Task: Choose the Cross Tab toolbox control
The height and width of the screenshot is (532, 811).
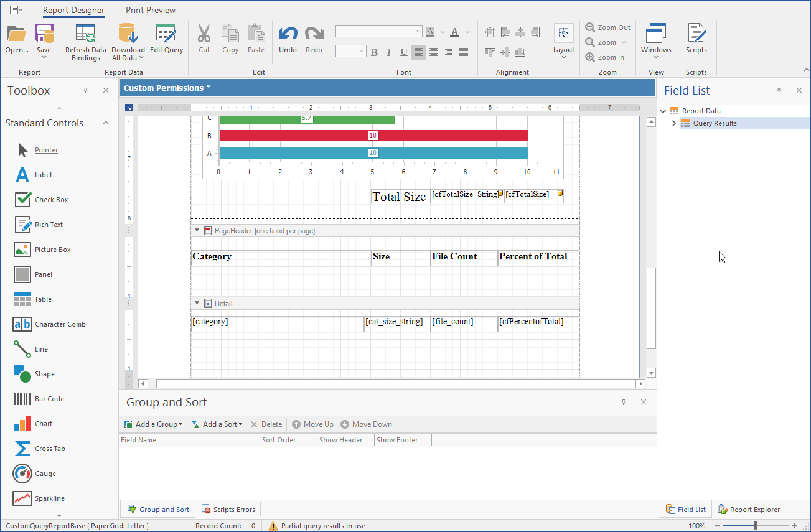Action: tap(23, 449)
